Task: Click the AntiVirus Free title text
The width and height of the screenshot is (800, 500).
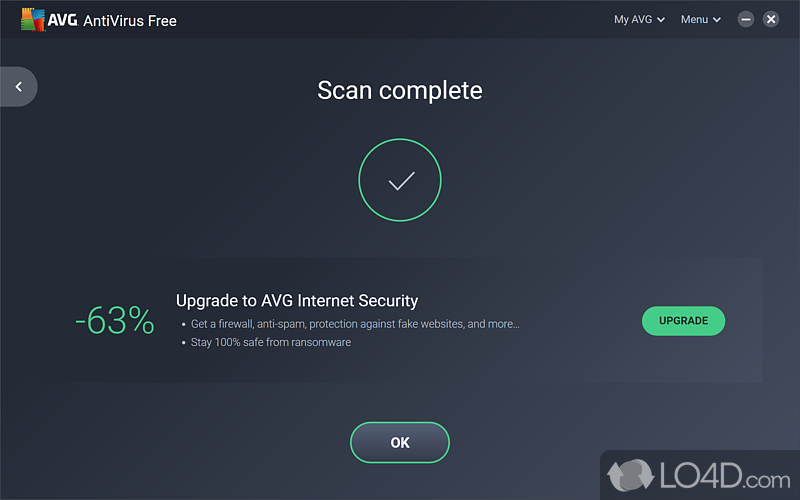Action: [x=130, y=20]
